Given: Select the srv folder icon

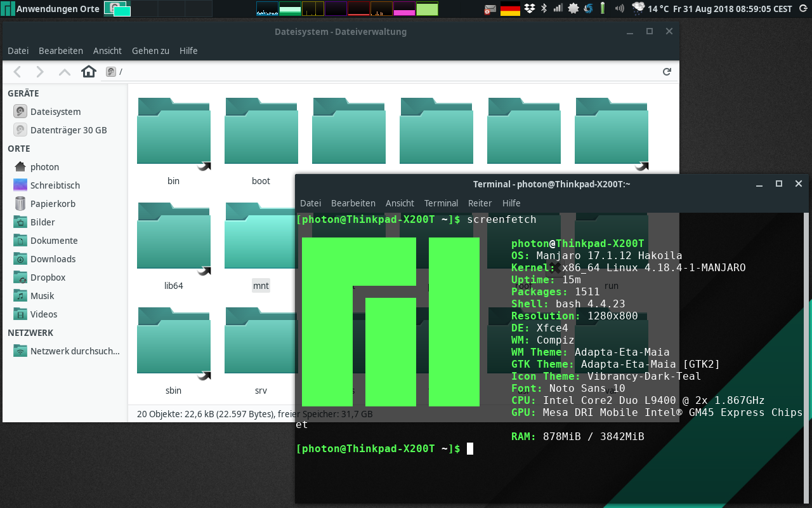Looking at the screenshot, I should 261,340.
